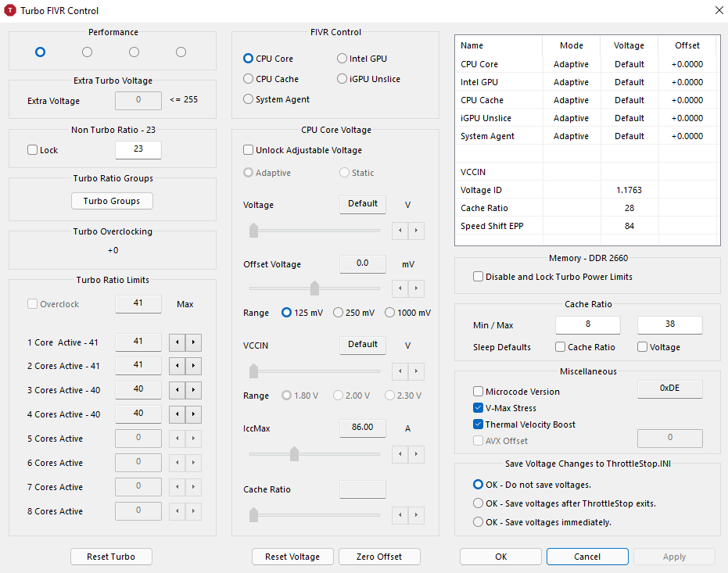Enable Unlock Adjustable Voltage checkbox
The height and width of the screenshot is (573, 728).
click(249, 150)
